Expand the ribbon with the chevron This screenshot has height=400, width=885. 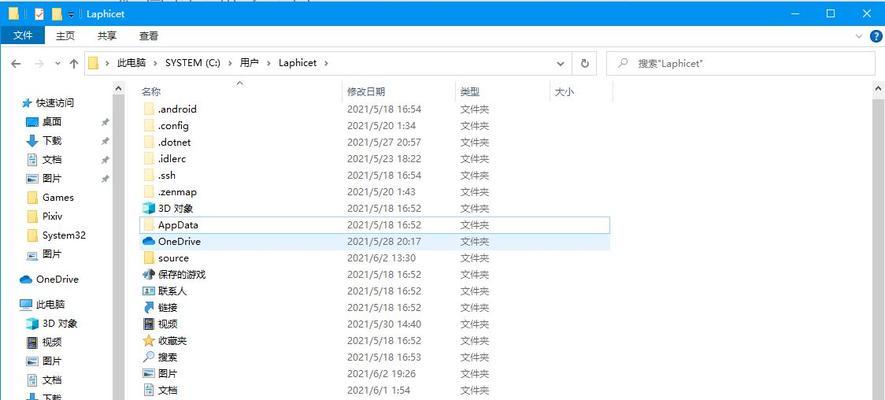coord(859,36)
